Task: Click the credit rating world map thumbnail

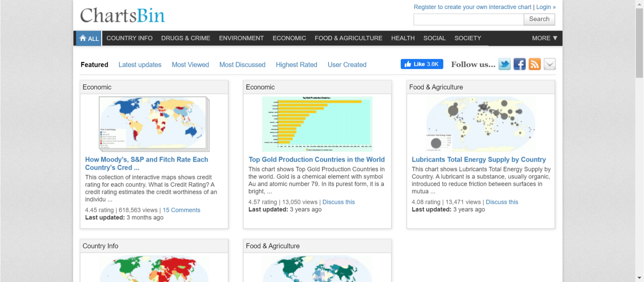Action: tap(154, 124)
